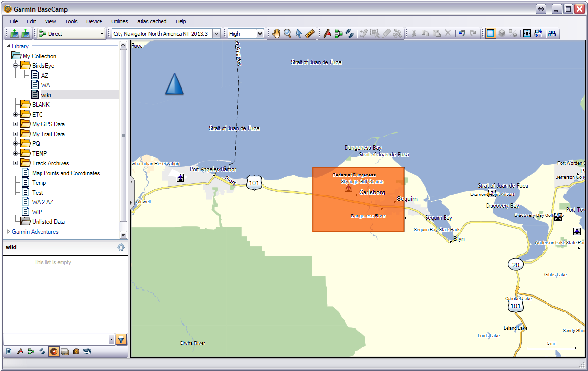Click the Paste clipboard icon
588x371 pixels.
point(436,33)
